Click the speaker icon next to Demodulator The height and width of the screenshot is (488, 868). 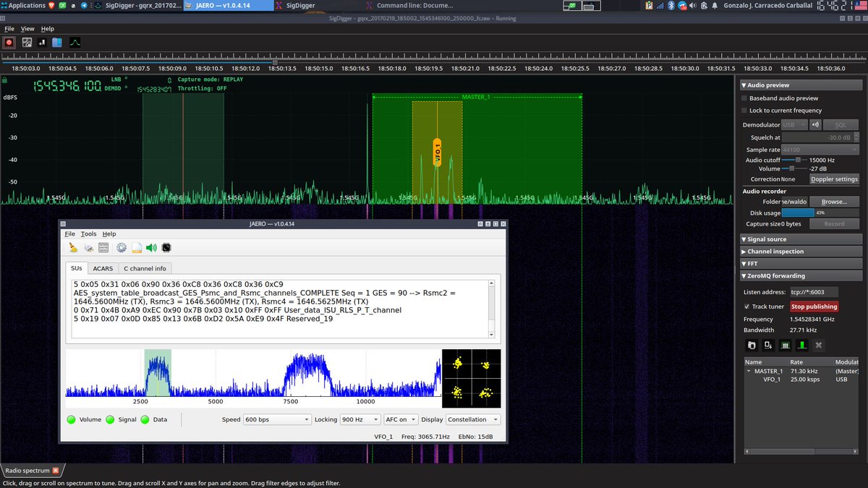pyautogui.click(x=815, y=124)
